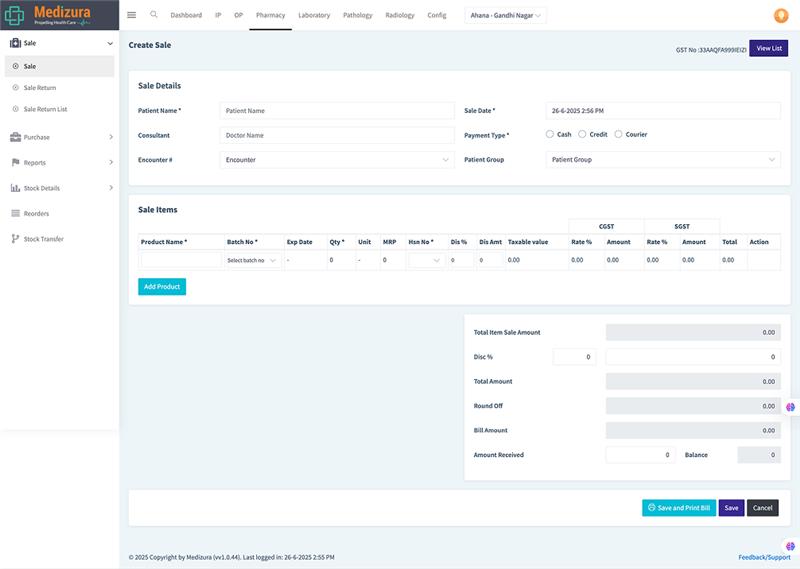Switch to the OP tab
Screen dimensions: 800x569
[238, 15]
